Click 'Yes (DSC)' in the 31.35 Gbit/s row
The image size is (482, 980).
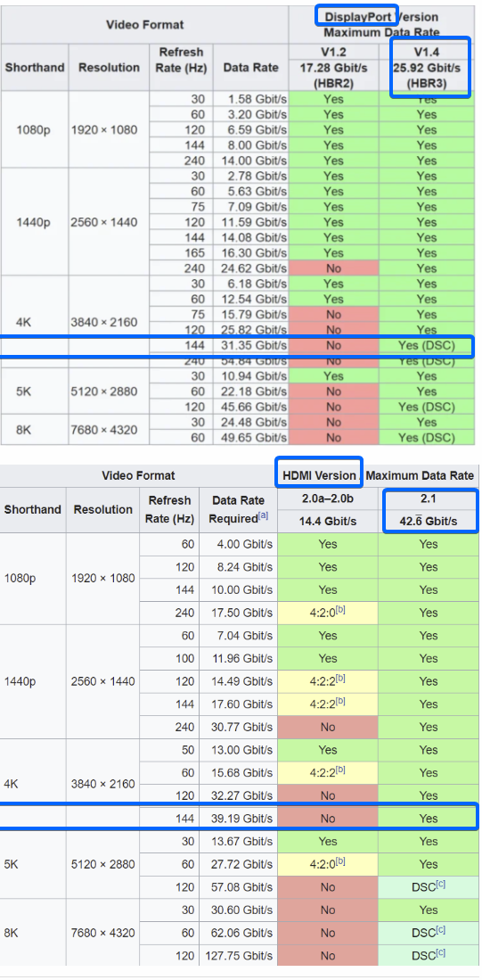click(x=427, y=345)
